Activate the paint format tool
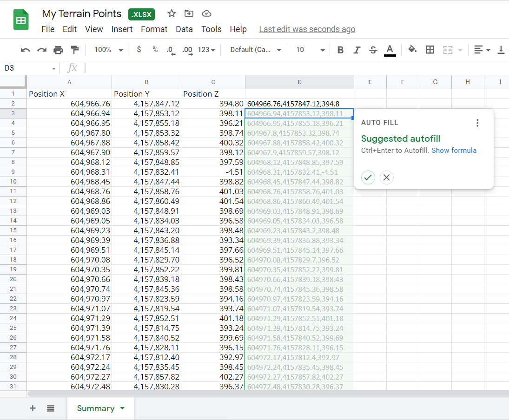The image size is (509, 420). tap(75, 50)
